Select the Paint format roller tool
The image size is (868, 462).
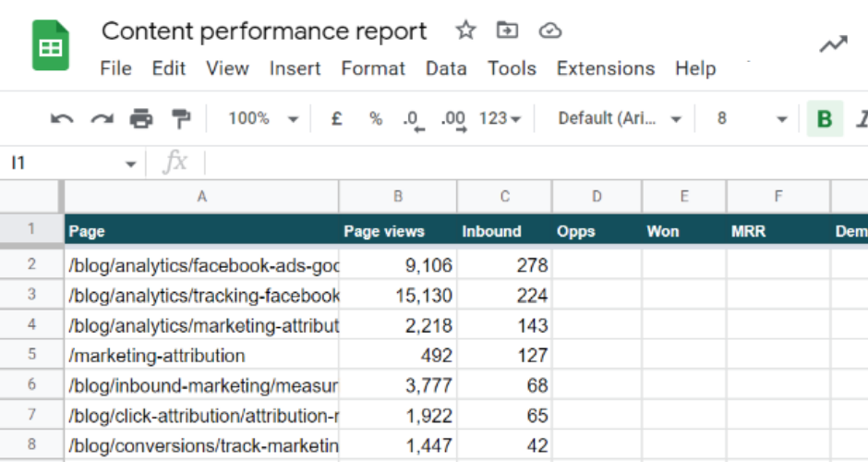(181, 118)
